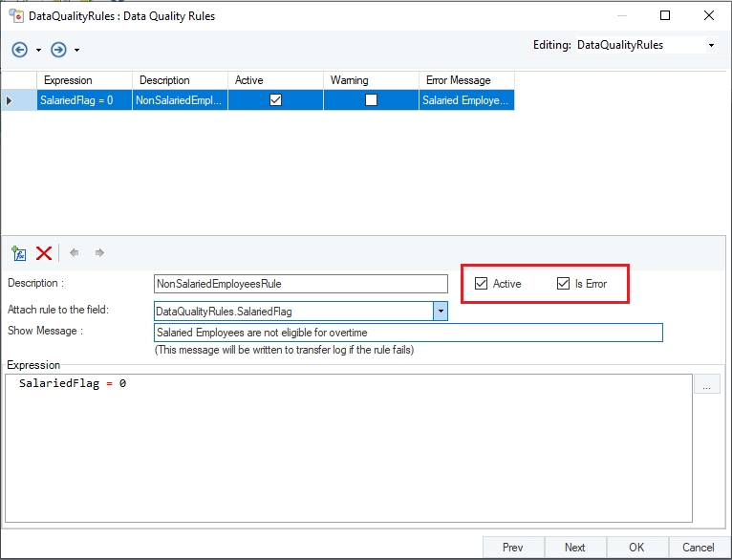Open the Attach rule to field dropdown

pos(441,311)
